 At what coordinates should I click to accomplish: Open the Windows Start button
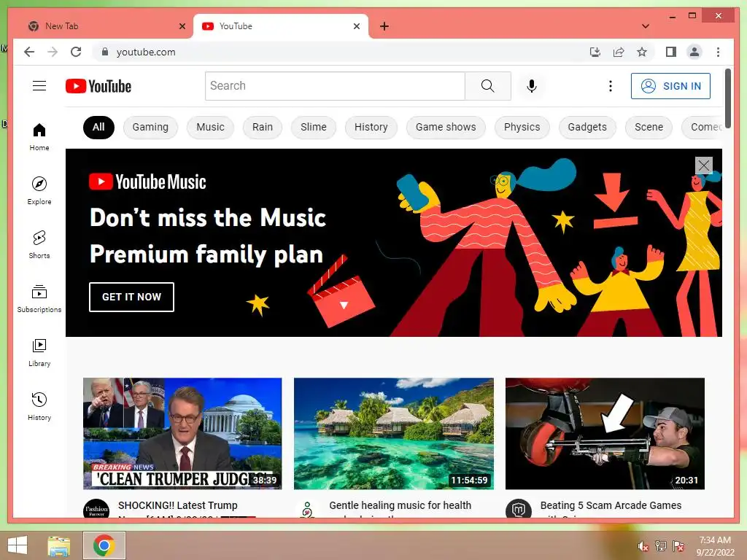(18, 545)
